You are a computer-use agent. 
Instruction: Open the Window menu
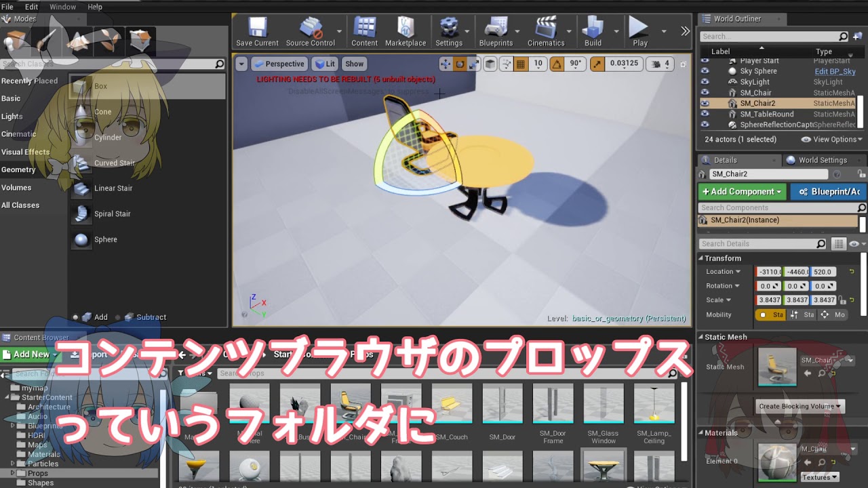pyautogui.click(x=63, y=7)
